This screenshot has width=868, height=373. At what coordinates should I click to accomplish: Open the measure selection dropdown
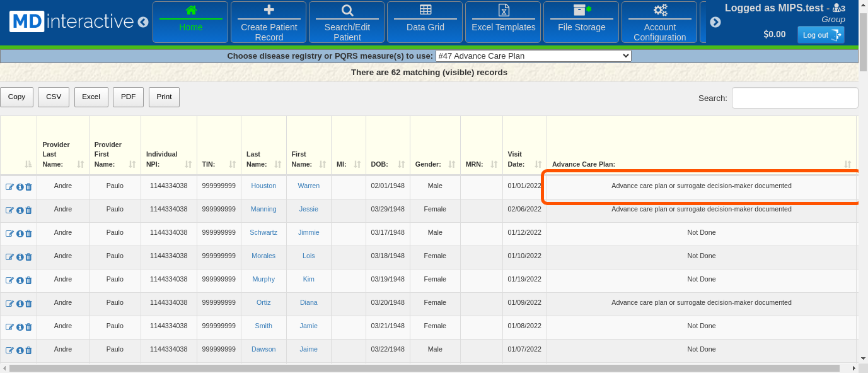tap(533, 56)
